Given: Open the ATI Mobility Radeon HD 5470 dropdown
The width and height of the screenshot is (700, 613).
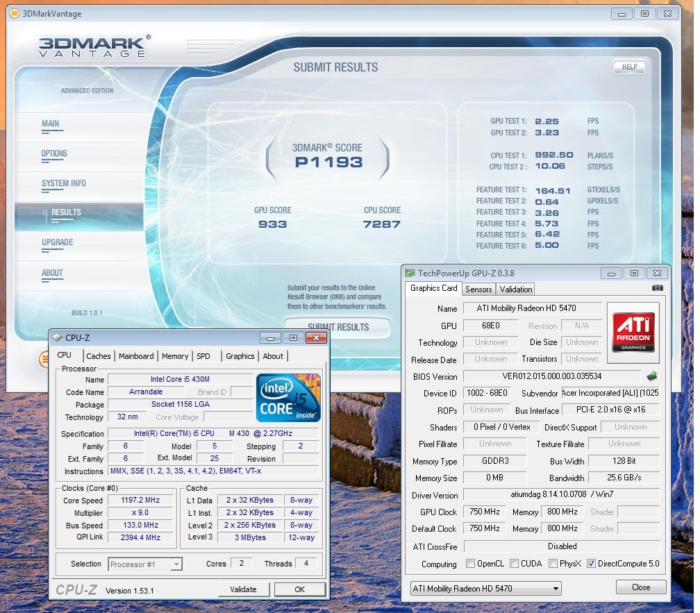Looking at the screenshot, I should click(485, 589).
